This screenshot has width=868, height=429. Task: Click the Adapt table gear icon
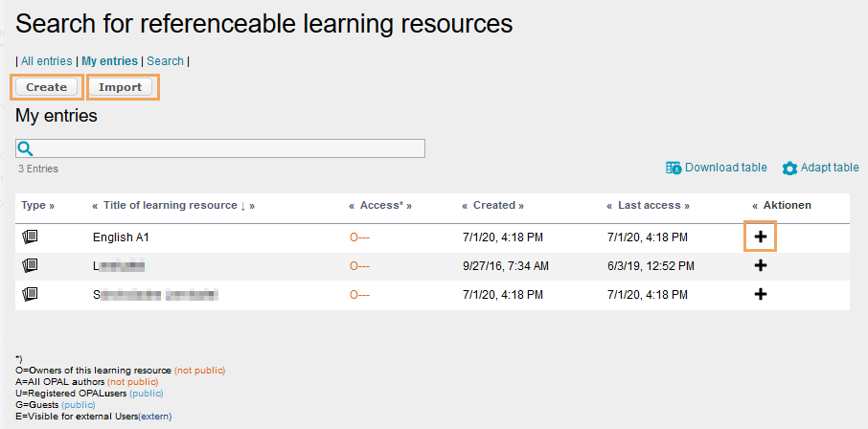[x=789, y=169]
